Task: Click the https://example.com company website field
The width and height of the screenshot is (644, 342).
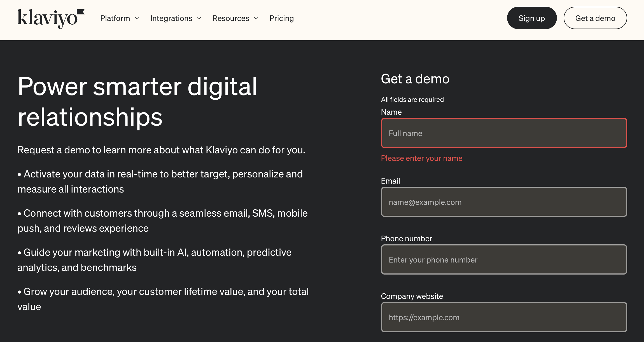Action: pos(504,317)
